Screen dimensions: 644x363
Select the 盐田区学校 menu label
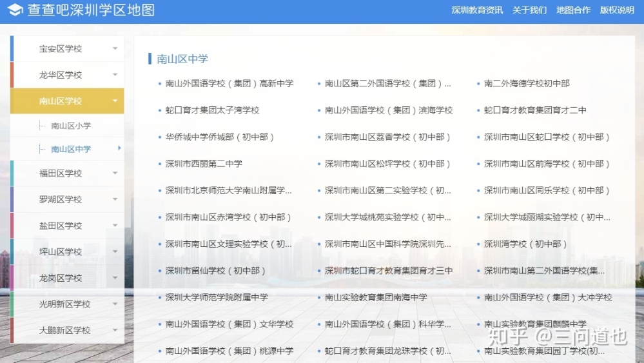coord(61,226)
